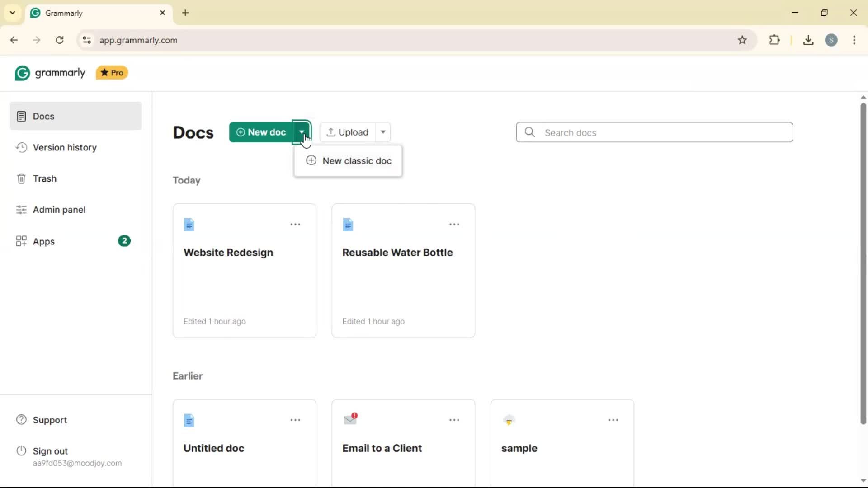Click the sample doc icon
Image resolution: width=868 pixels, height=488 pixels.
[x=509, y=420]
